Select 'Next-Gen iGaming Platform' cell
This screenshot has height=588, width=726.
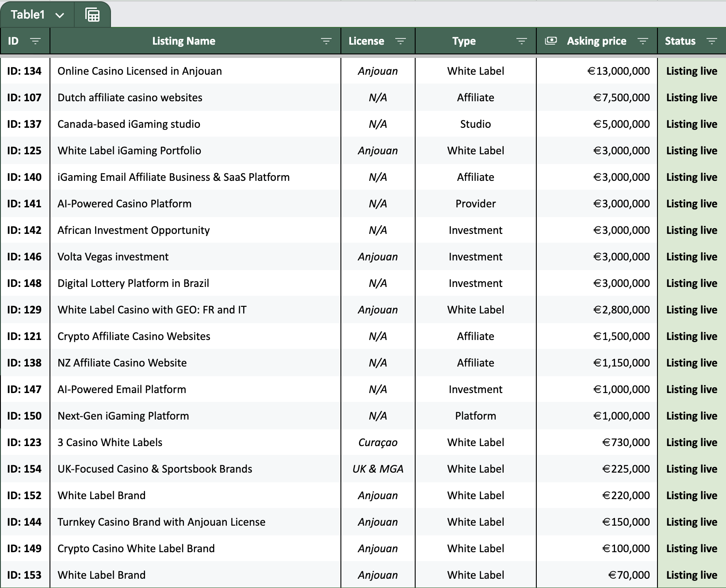pyautogui.click(x=195, y=416)
